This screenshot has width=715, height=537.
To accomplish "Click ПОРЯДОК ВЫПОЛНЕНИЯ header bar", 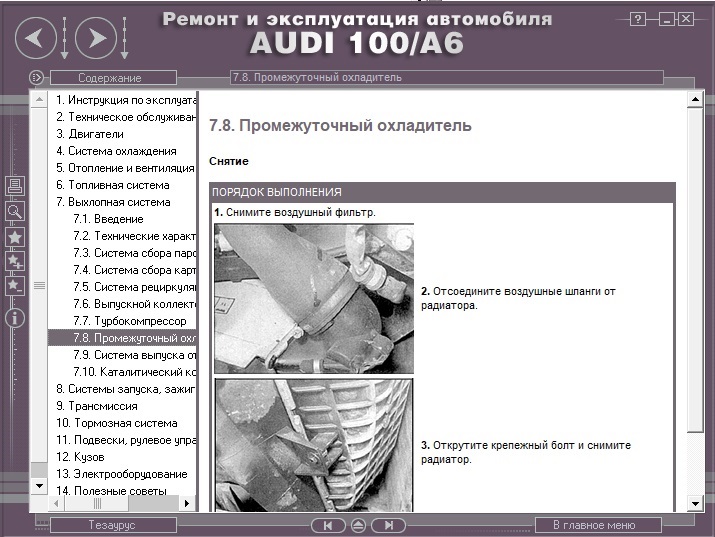I will pos(442,192).
